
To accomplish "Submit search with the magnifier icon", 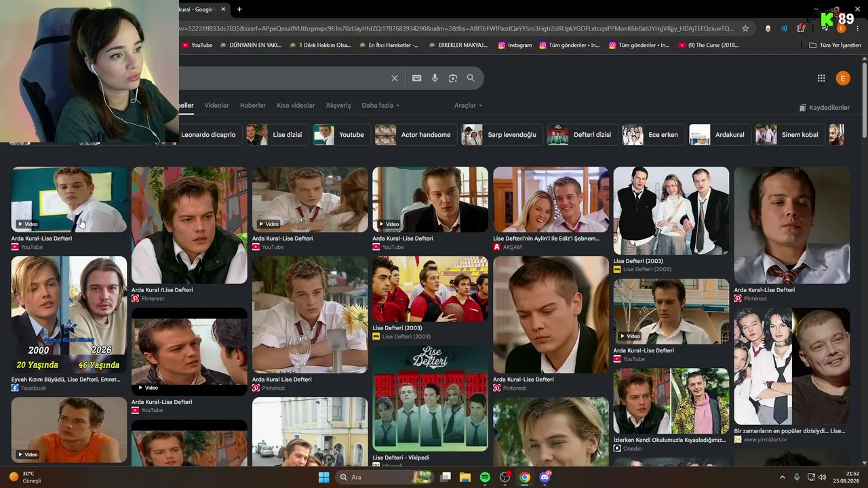I will pyautogui.click(x=471, y=78).
